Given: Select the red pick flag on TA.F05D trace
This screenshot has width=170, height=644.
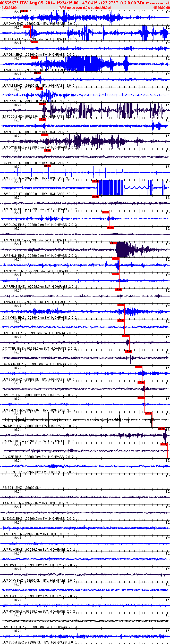Looking at the screenshot, I should click(42, 104).
